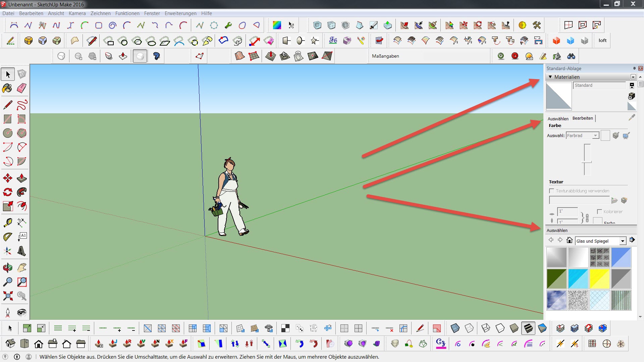Toggle the geolocation status bar icon

point(5,357)
